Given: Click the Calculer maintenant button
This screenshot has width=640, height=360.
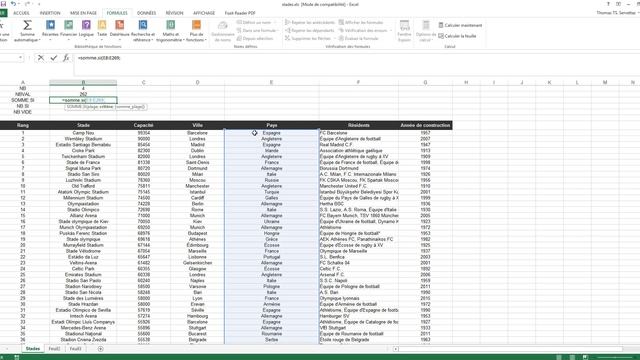Looking at the screenshot, I should (x=460, y=25).
